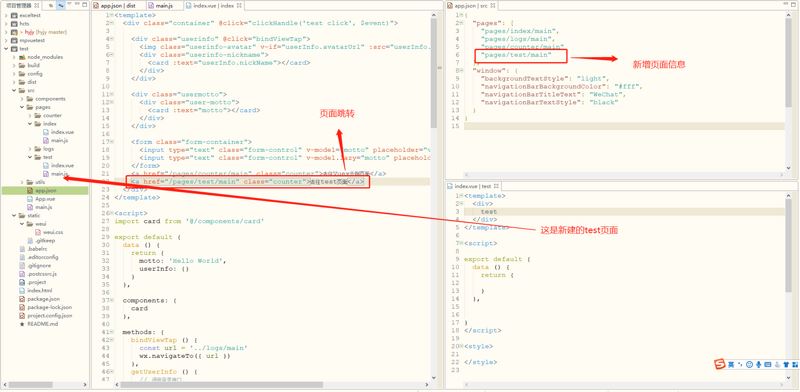Expand the build folder
The height and width of the screenshot is (392, 800).
(14, 65)
